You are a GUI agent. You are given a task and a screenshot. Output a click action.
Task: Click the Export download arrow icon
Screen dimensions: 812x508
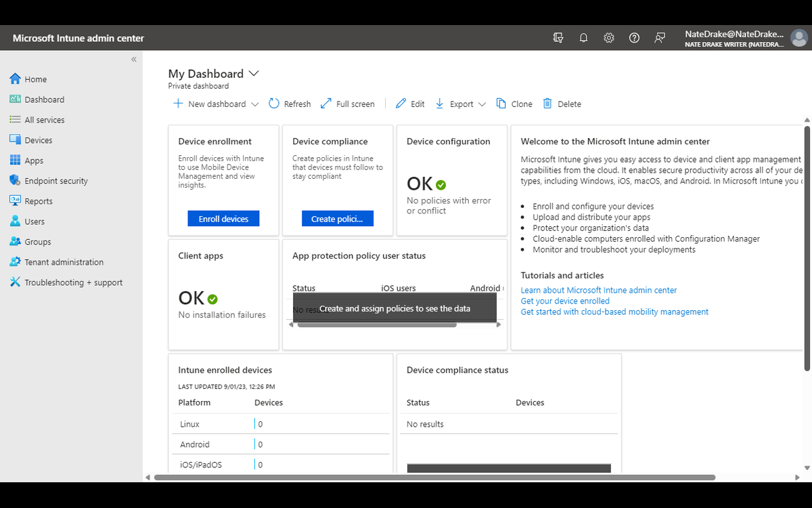click(x=440, y=104)
